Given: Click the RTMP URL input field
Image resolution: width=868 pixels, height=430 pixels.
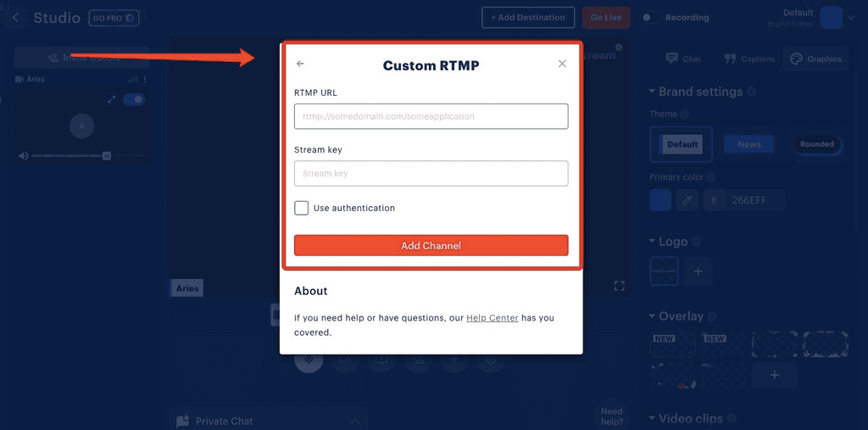Looking at the screenshot, I should 431,116.
